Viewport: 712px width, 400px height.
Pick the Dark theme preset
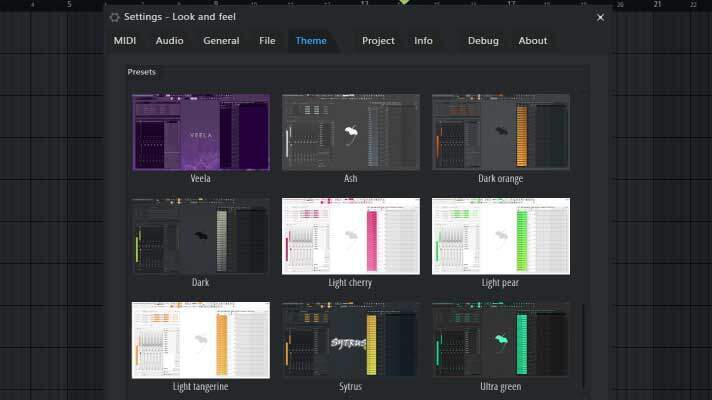coord(200,236)
